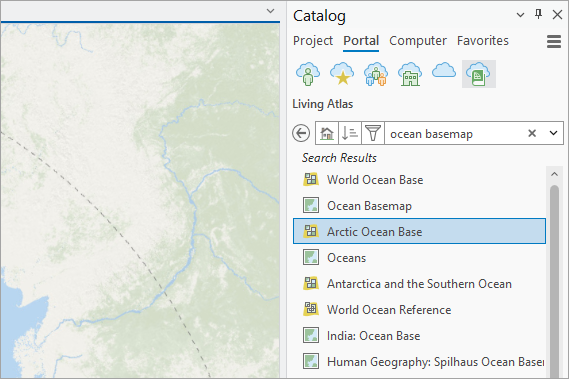Viewport: 569px width, 379px height.
Task: Select World Ocean Reference result
Action: point(419,309)
